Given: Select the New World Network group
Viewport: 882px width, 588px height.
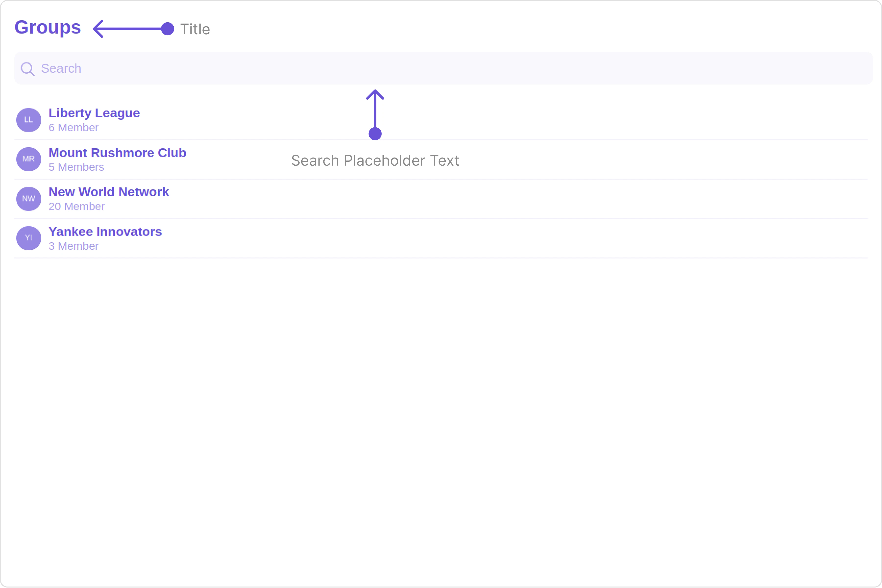Looking at the screenshot, I should 109,192.
